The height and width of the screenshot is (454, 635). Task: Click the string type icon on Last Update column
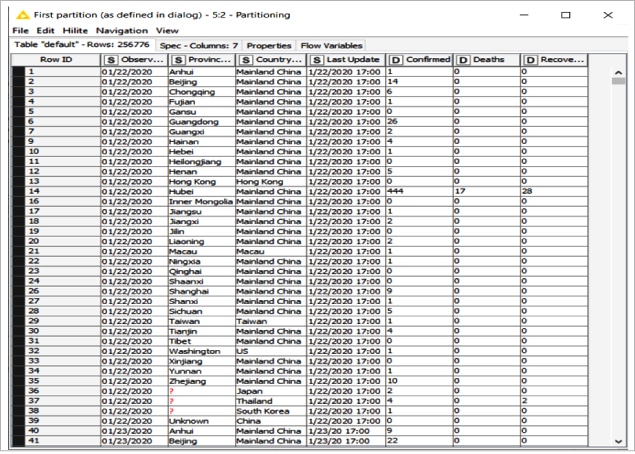(x=315, y=60)
